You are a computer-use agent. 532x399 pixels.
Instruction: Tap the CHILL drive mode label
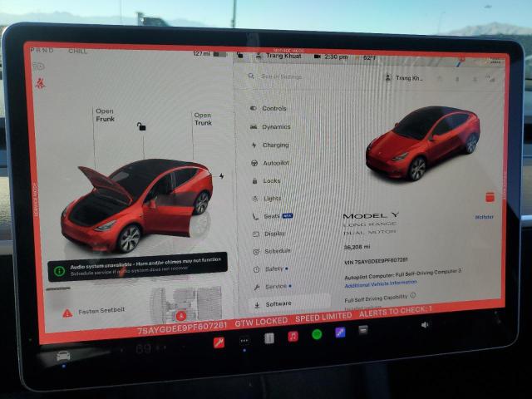[77, 52]
